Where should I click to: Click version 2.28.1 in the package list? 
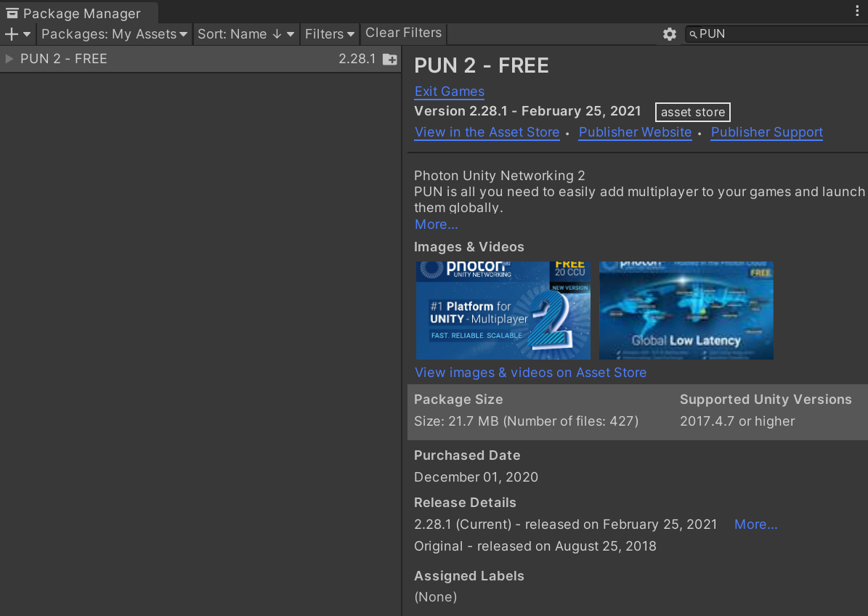tap(357, 59)
